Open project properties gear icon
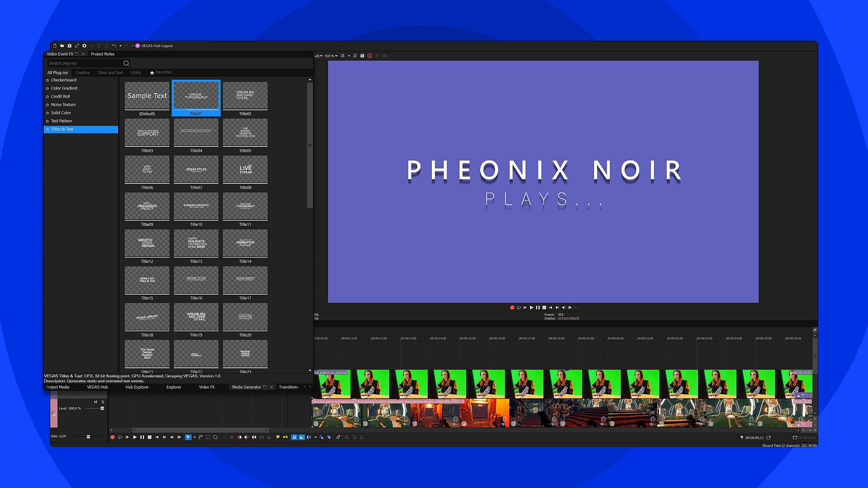The image size is (868, 488). coord(84,46)
